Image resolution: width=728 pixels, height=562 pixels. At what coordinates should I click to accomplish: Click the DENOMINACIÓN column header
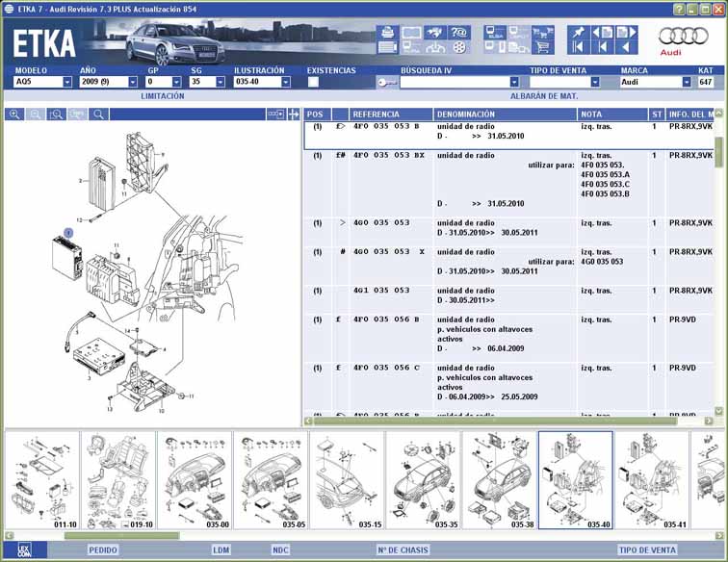point(506,115)
